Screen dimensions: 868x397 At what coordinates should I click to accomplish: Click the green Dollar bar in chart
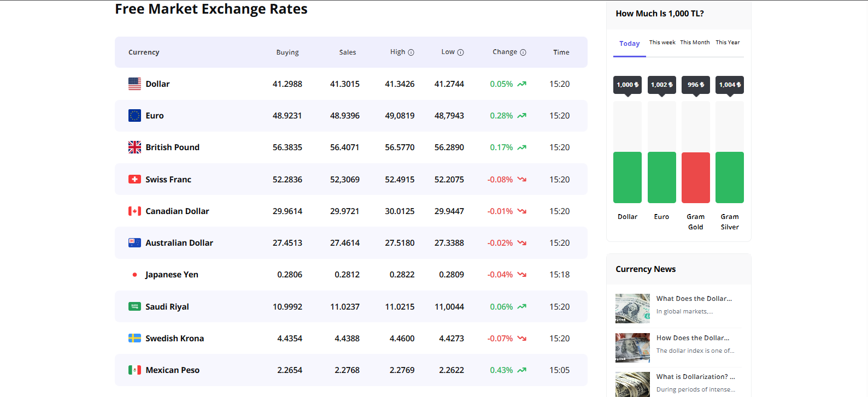[x=627, y=177]
